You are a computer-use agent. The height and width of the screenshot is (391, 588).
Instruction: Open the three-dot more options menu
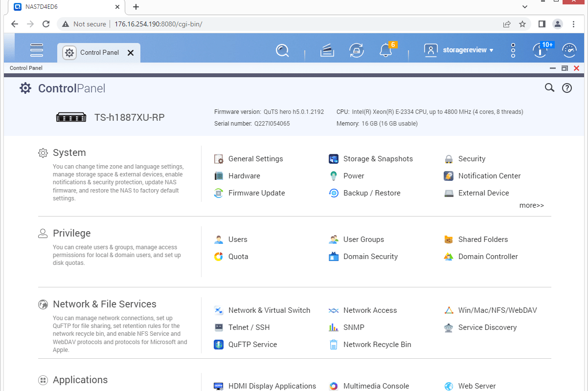pos(513,50)
